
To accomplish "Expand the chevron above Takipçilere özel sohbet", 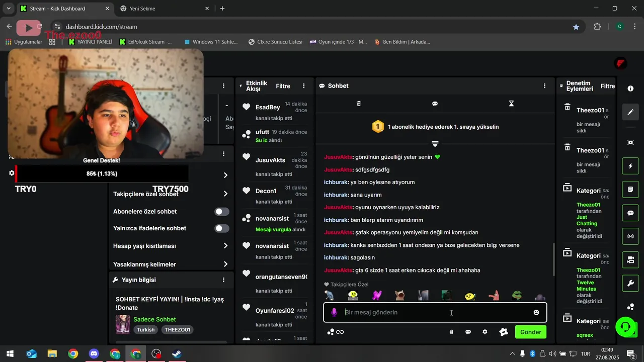I will tap(225, 175).
